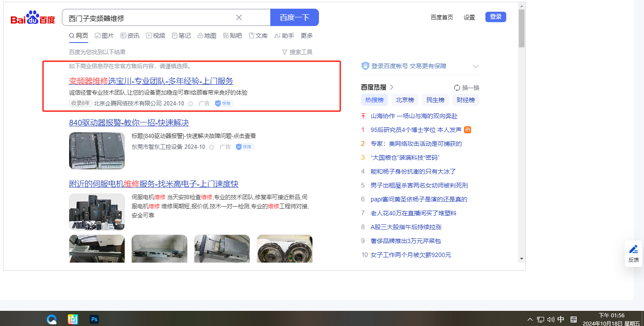
Task: Open hot search 山海协作 一场山与海的双向奔赴
Action: point(414,116)
